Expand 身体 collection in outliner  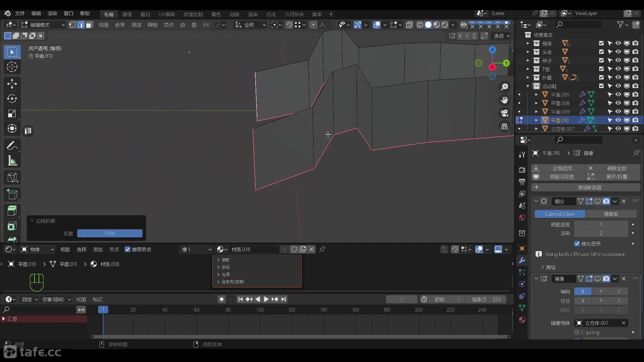528,43
